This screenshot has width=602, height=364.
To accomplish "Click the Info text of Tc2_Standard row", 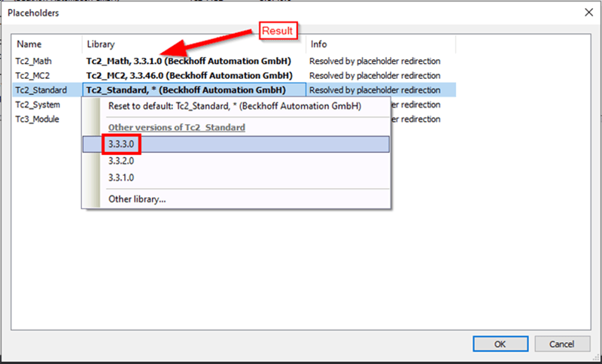I will coord(375,90).
